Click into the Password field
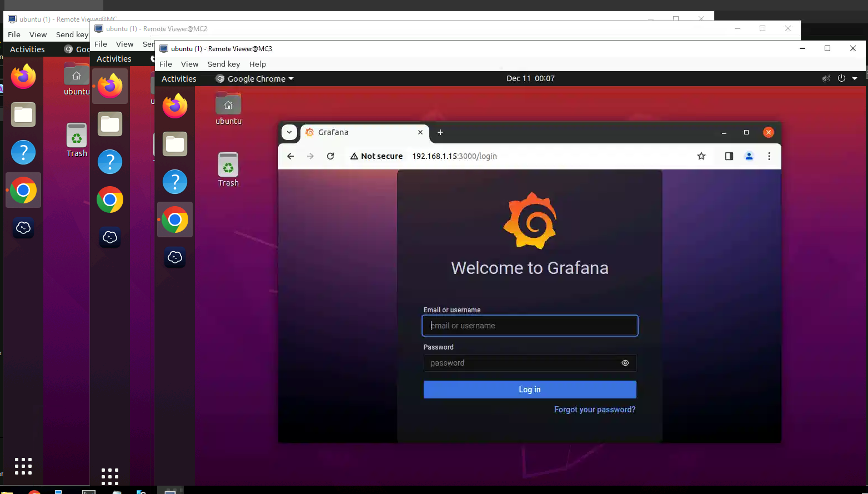This screenshot has height=494, width=868. pyautogui.click(x=522, y=363)
